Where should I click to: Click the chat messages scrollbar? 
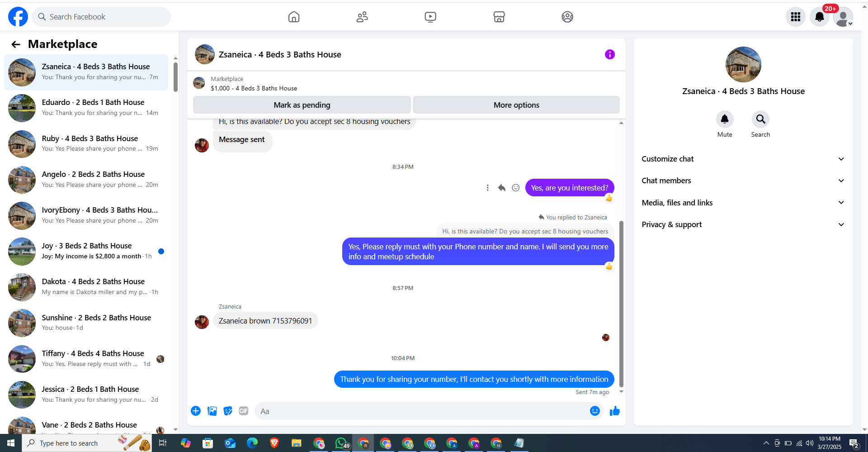[x=621, y=303]
